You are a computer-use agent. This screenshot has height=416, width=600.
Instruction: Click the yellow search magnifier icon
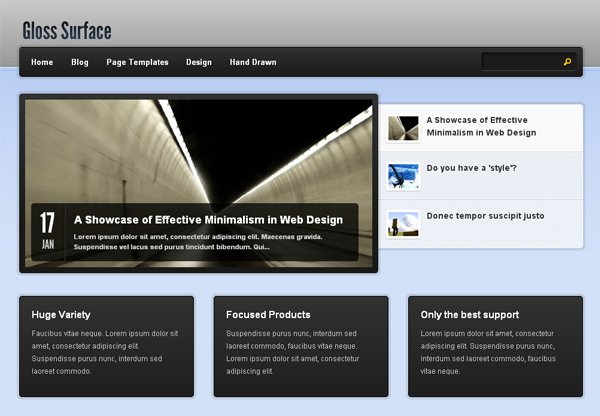pyautogui.click(x=567, y=62)
